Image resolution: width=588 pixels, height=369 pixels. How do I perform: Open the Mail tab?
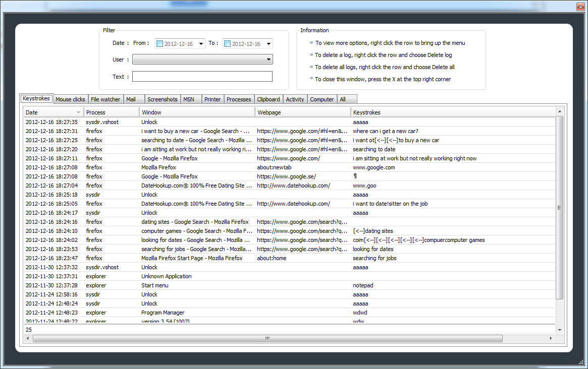134,99
